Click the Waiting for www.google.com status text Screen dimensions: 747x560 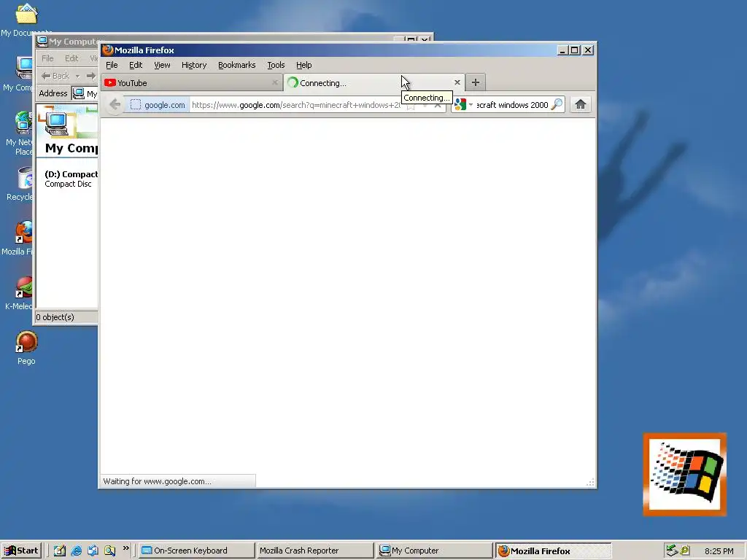click(158, 481)
